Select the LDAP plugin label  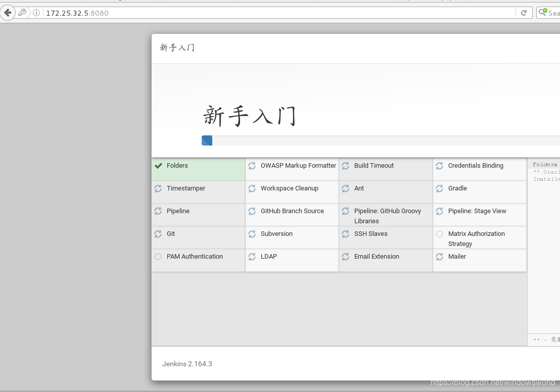pos(268,257)
